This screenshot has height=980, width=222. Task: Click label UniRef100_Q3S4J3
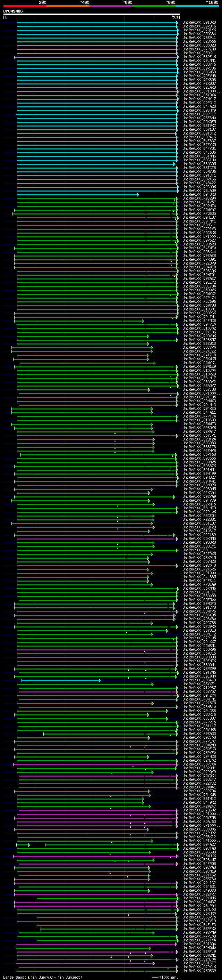[x=199, y=680]
